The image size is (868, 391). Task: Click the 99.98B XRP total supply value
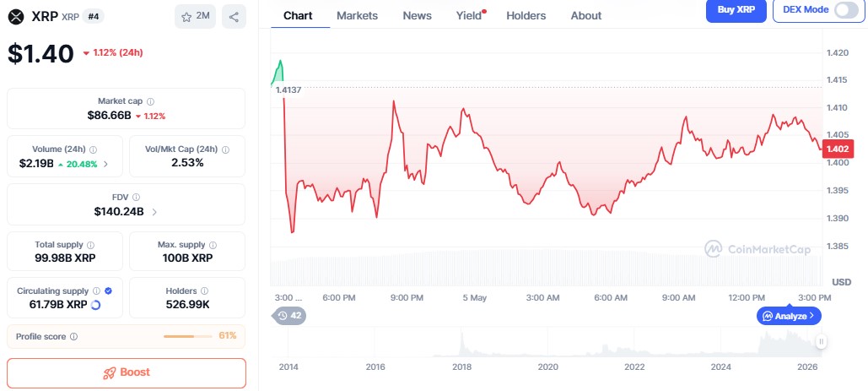coord(65,258)
